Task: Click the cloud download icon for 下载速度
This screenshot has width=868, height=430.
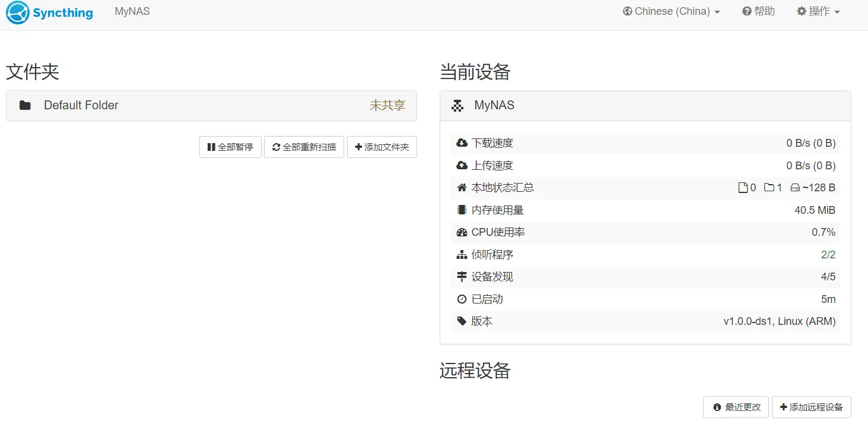Action: point(462,143)
